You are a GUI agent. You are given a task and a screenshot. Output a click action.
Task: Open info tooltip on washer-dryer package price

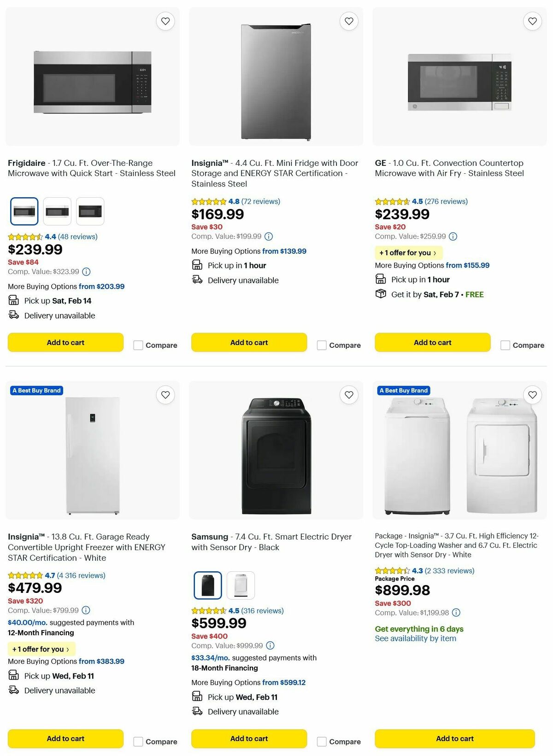point(456,613)
